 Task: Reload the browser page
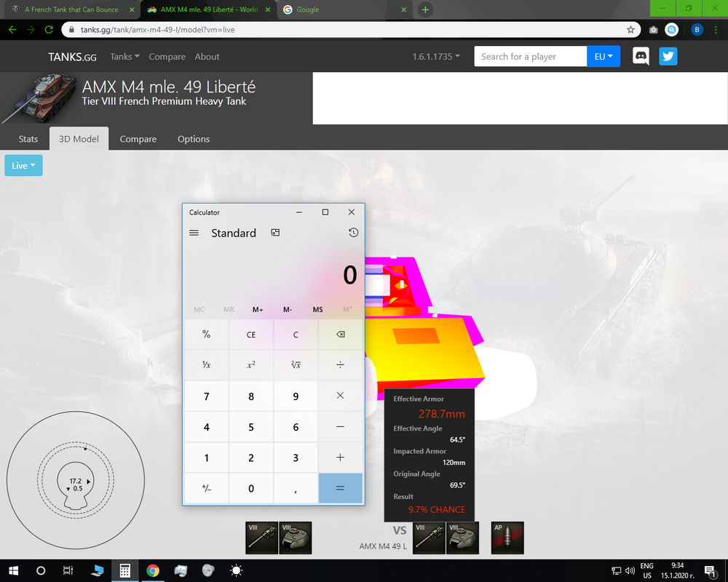click(49, 30)
